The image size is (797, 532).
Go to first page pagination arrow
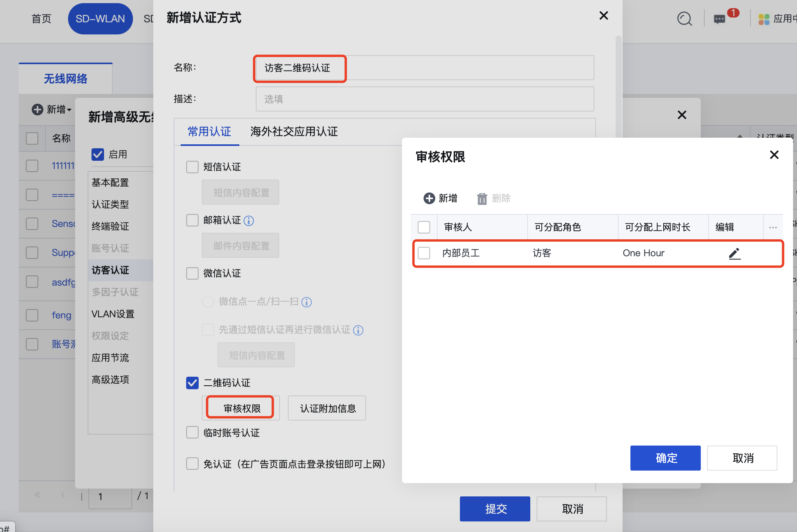point(37,495)
